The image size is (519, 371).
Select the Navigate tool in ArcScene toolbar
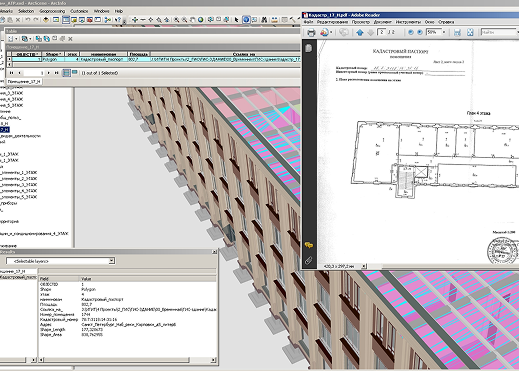[135, 20]
